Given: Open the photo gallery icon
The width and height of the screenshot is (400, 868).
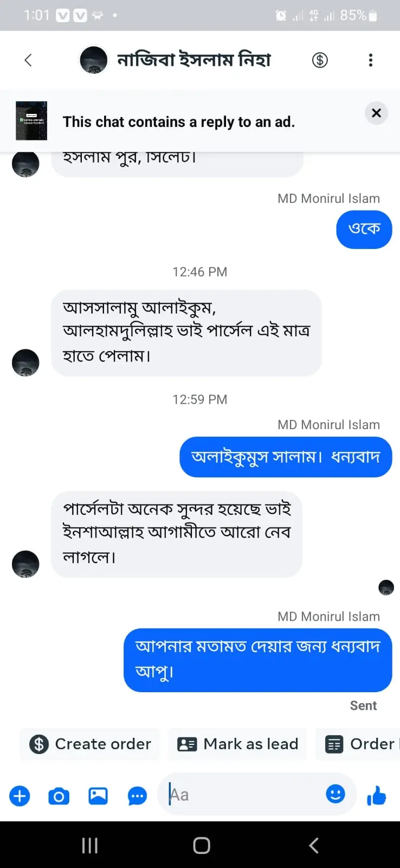Looking at the screenshot, I should tap(98, 796).
